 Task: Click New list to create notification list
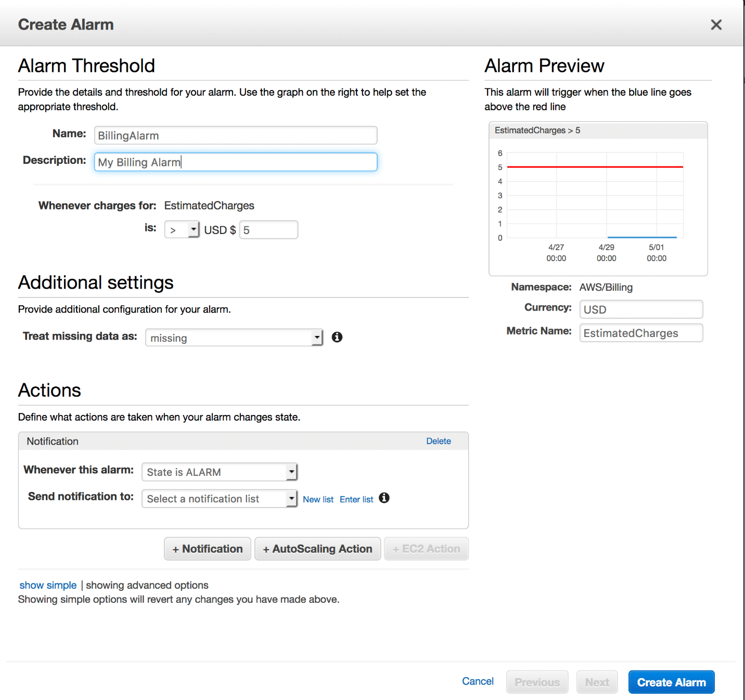(318, 499)
